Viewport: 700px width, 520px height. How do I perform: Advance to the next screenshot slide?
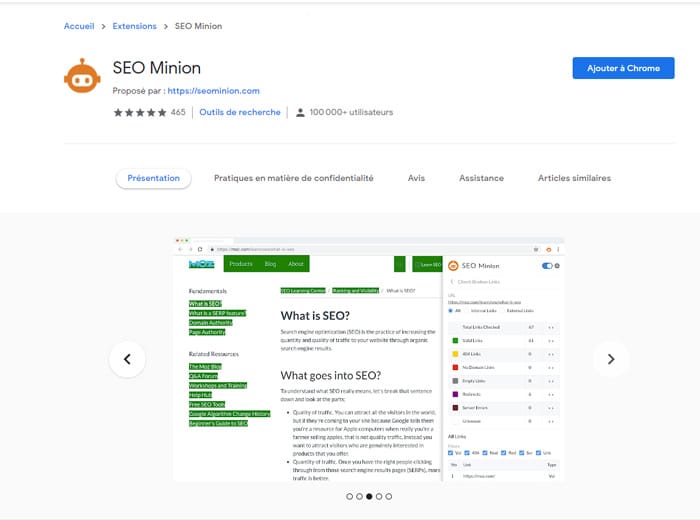coord(610,359)
